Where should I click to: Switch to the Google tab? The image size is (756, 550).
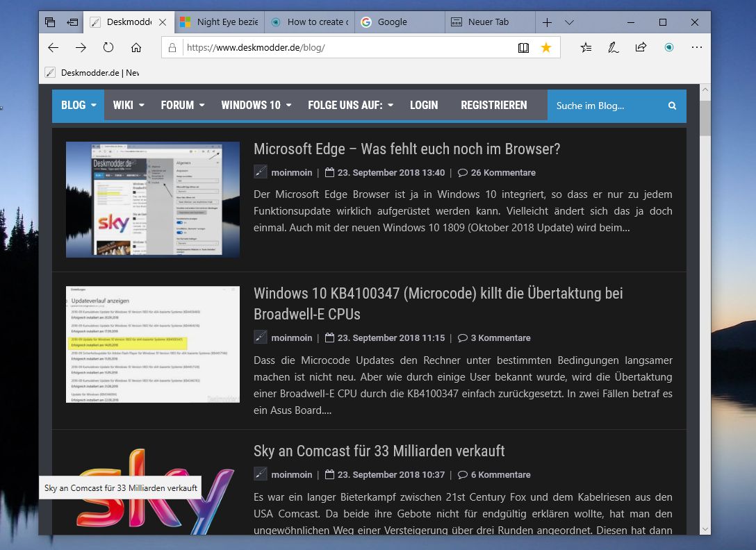[400, 22]
